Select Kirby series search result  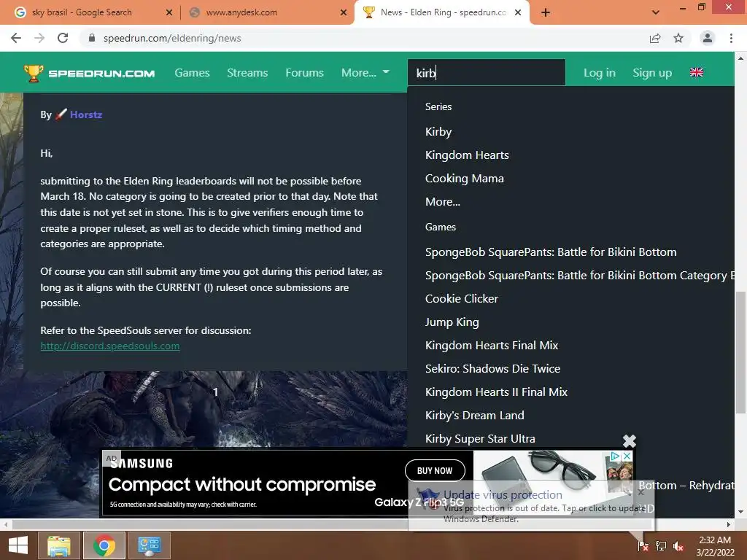[438, 132]
